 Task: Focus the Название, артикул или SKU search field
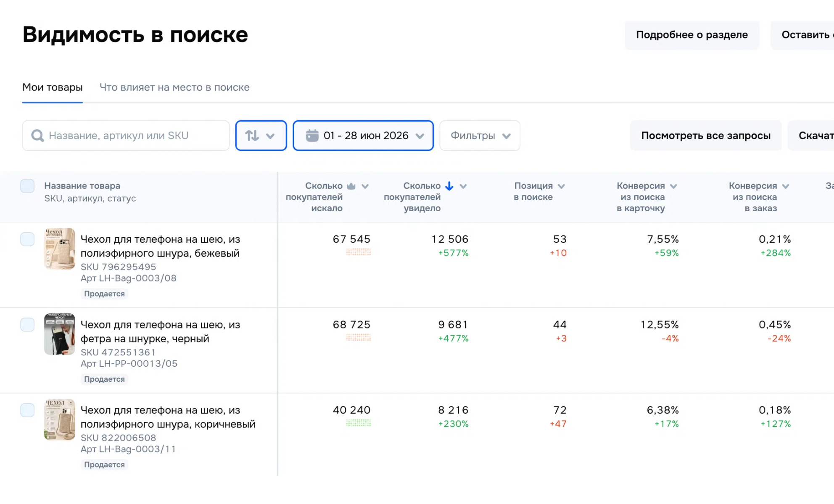(126, 136)
